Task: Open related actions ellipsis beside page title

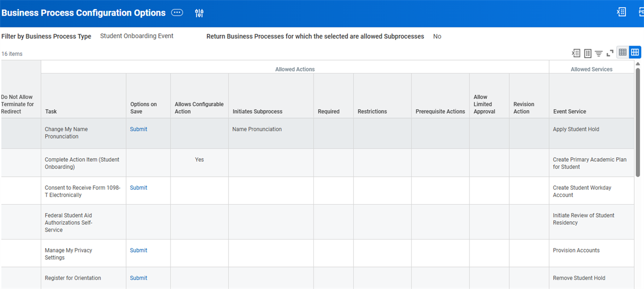Action: pyautogui.click(x=177, y=13)
